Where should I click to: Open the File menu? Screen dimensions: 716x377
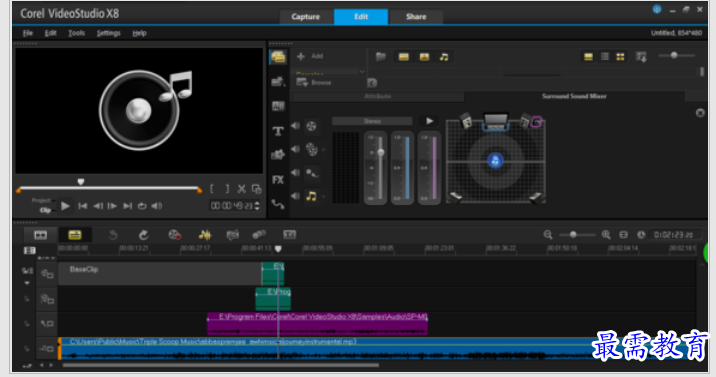click(x=28, y=33)
